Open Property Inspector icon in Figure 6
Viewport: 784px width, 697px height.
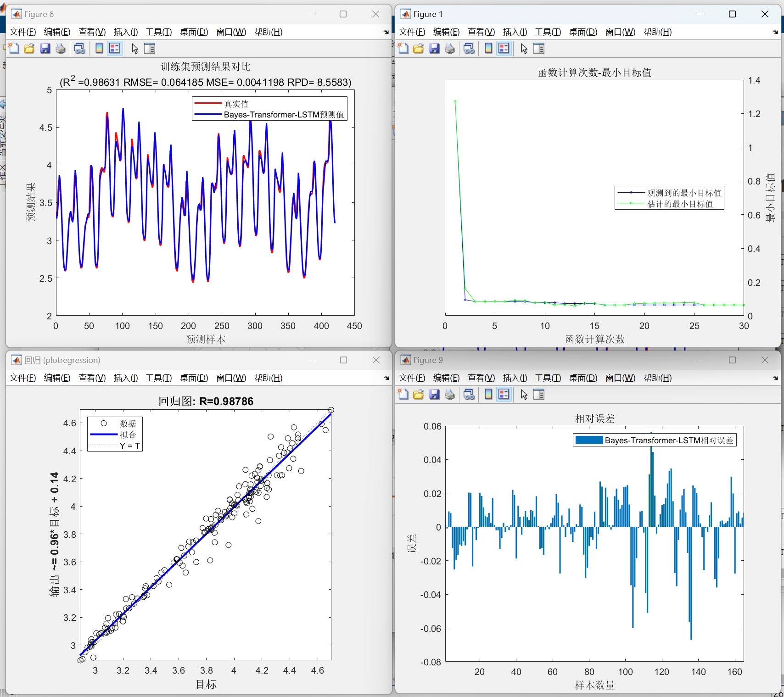point(150,48)
